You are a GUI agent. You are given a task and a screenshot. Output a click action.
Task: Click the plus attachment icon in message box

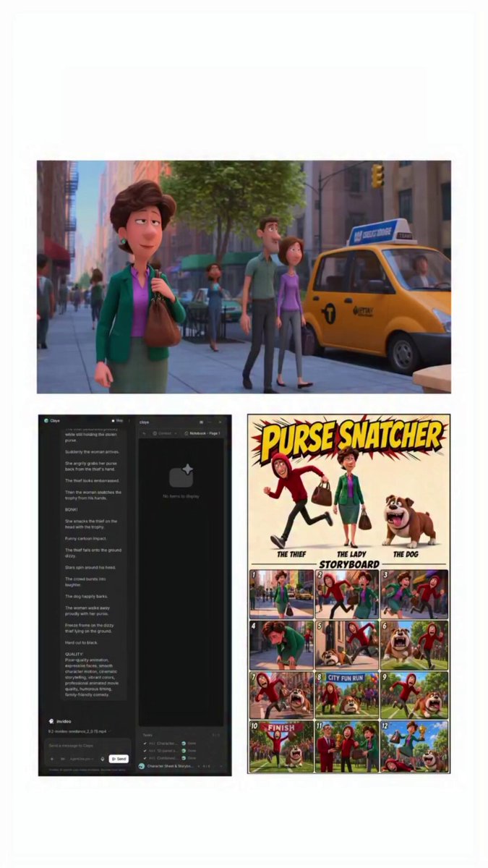pyautogui.click(x=51, y=759)
